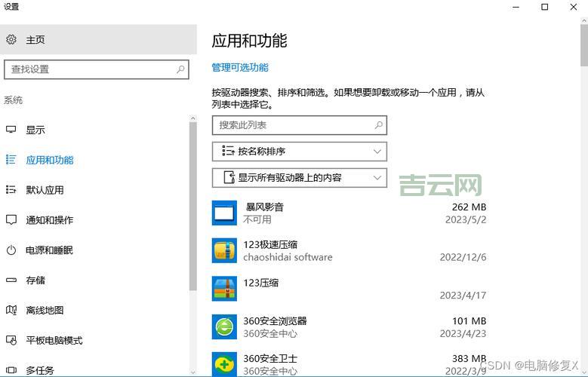This screenshot has width=588, height=377.
Task: Click the sidebar vertical scrollbar
Action: [192, 206]
